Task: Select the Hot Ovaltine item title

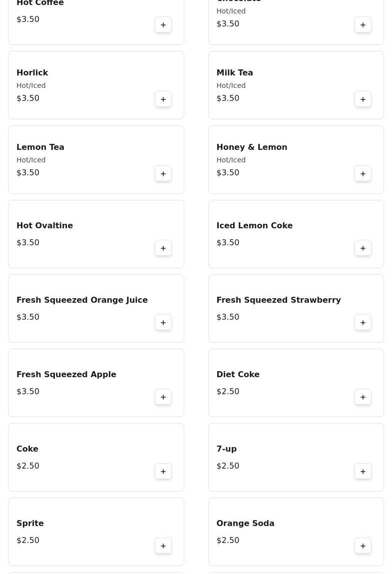Action: pyautogui.click(x=44, y=226)
